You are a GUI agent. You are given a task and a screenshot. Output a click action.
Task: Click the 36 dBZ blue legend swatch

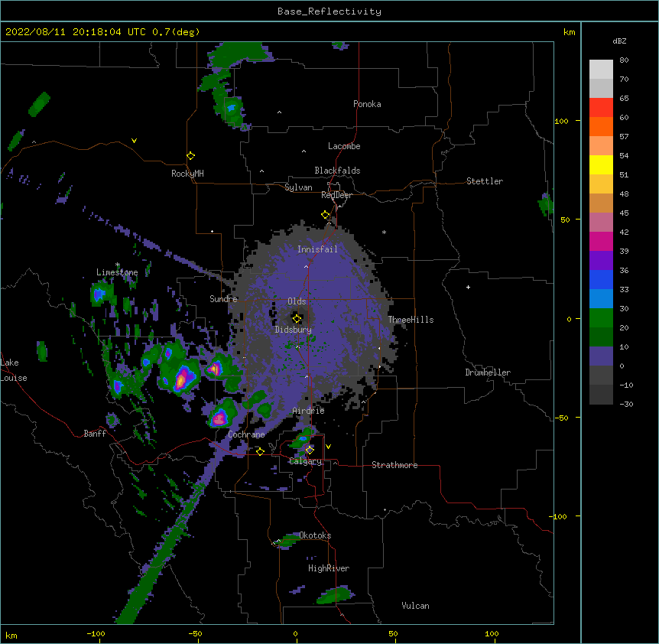click(x=601, y=279)
